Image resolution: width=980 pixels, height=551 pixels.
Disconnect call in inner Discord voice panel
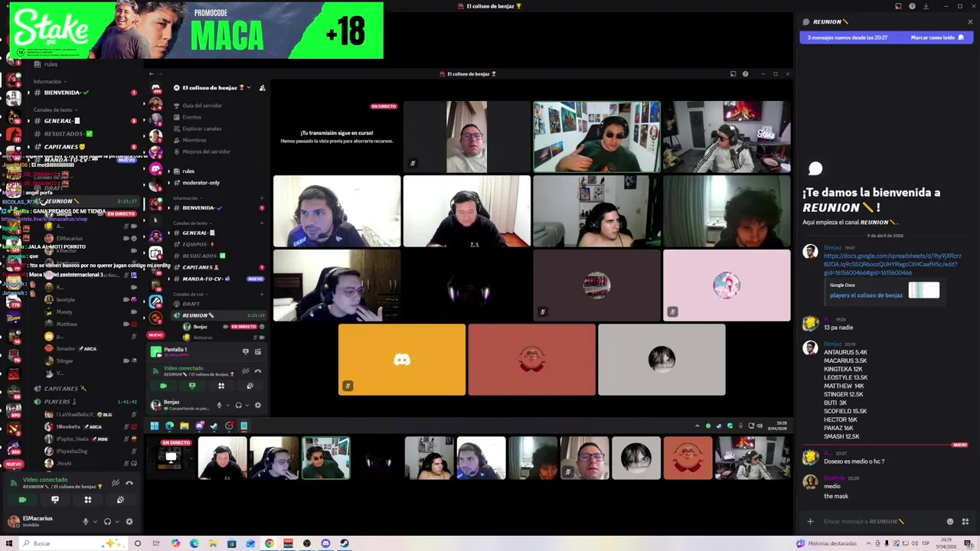click(x=257, y=371)
